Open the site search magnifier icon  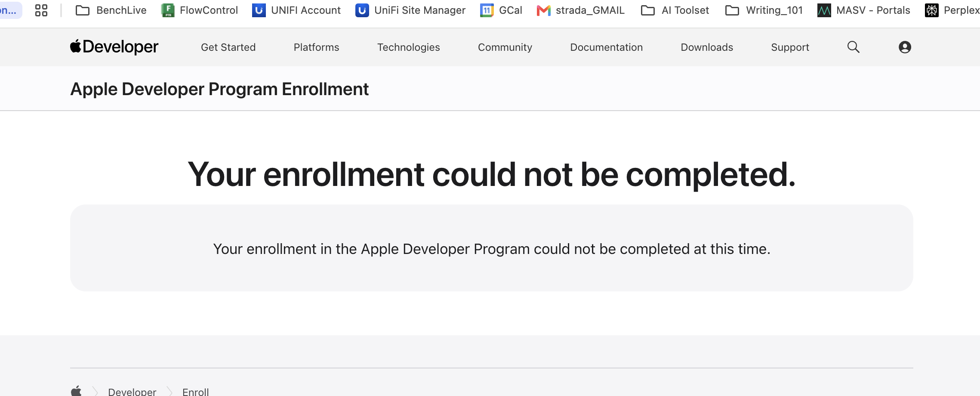tap(854, 47)
